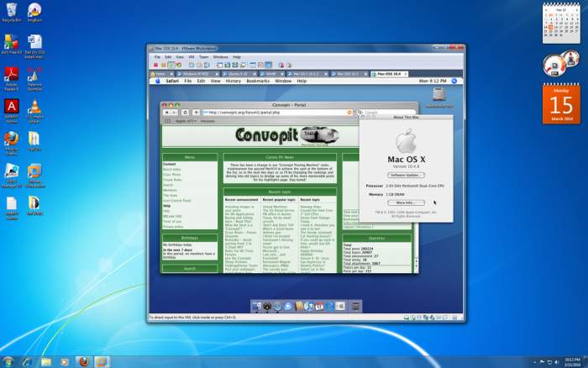Image resolution: width=588 pixels, height=368 pixels.
Task: Click the Windows taskbar clock
Action: pos(573,362)
